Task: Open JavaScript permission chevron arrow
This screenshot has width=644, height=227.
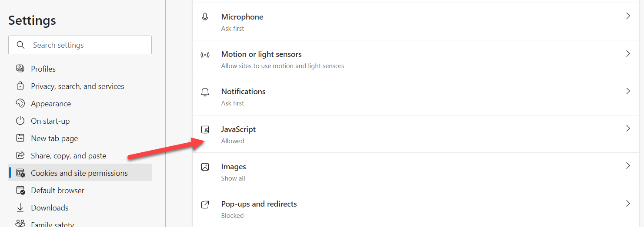Action: click(627, 128)
